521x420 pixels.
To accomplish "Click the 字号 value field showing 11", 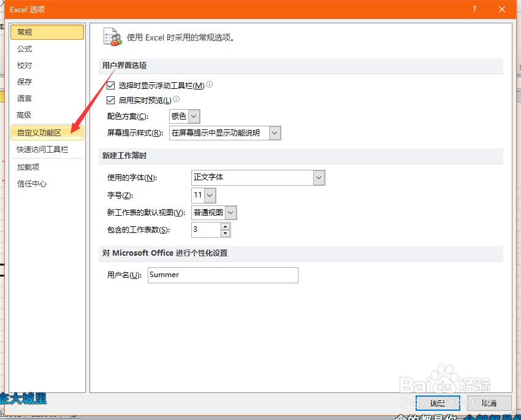I will pos(198,196).
